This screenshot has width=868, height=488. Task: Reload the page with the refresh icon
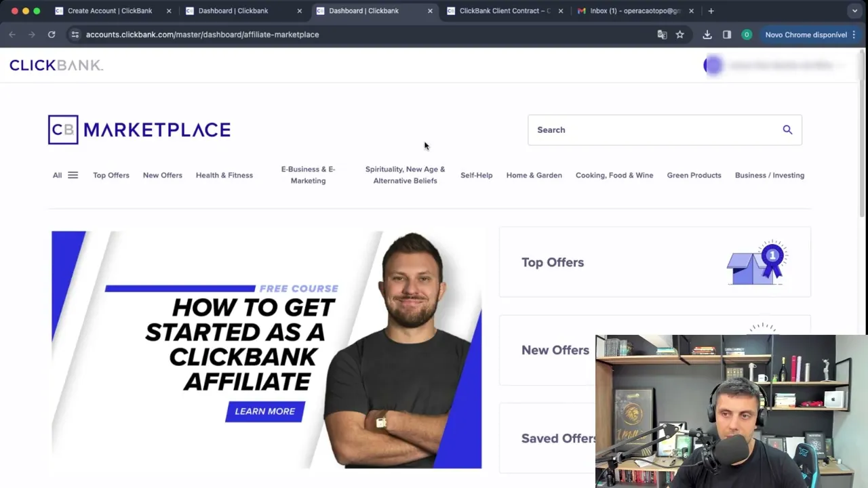click(52, 35)
